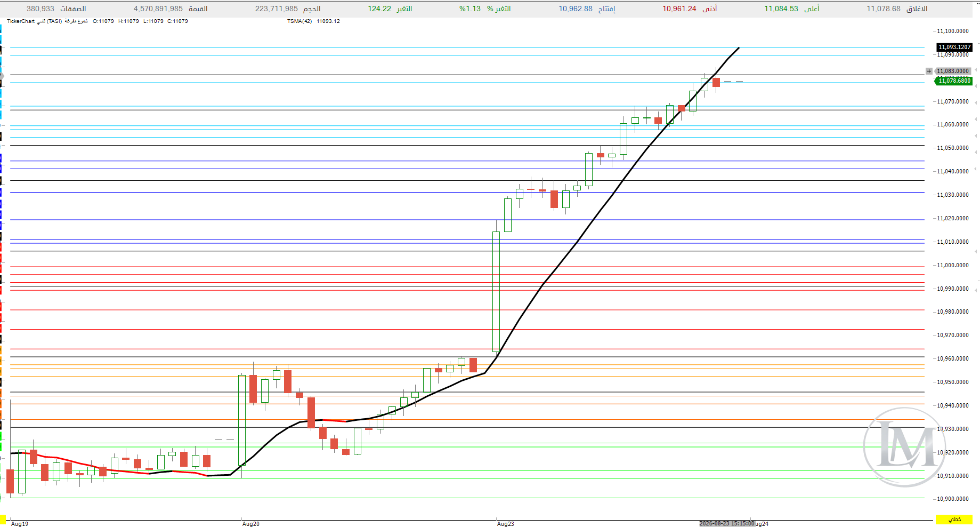Click the black 11,093.1207 indicator price tag
The height and width of the screenshot is (527, 980).
point(954,47)
